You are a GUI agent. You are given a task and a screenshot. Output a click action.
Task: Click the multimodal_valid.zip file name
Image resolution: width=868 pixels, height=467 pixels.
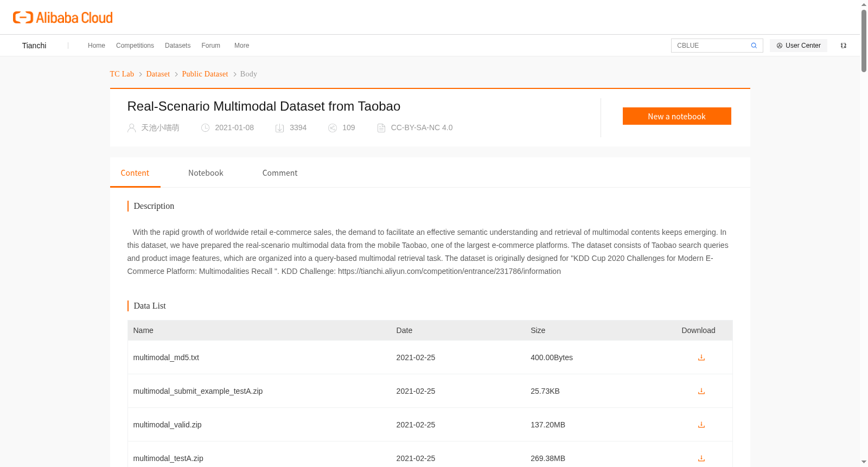(167, 425)
